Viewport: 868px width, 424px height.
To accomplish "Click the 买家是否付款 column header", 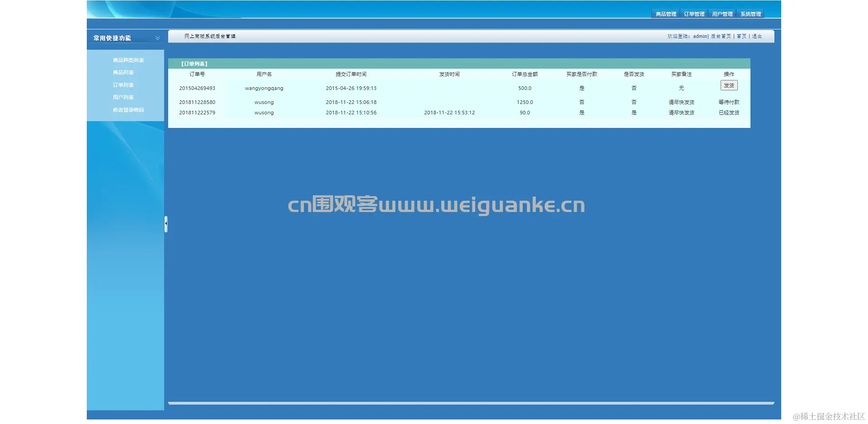I will coord(582,74).
